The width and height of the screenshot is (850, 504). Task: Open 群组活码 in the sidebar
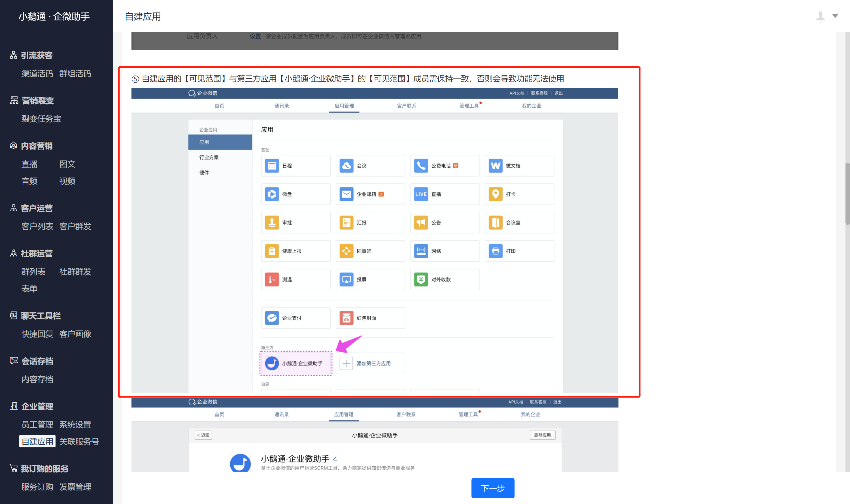pyautogui.click(x=75, y=74)
